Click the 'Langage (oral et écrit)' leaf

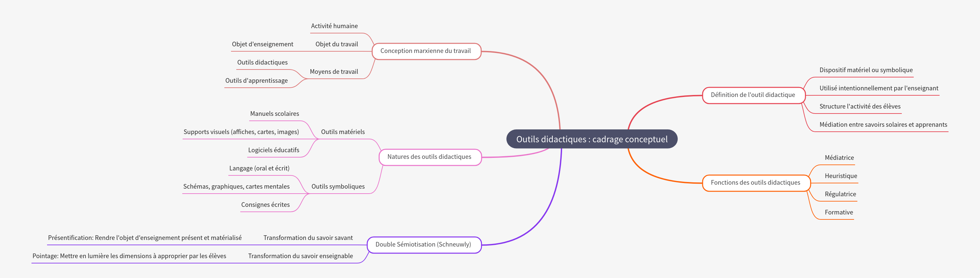pos(259,168)
